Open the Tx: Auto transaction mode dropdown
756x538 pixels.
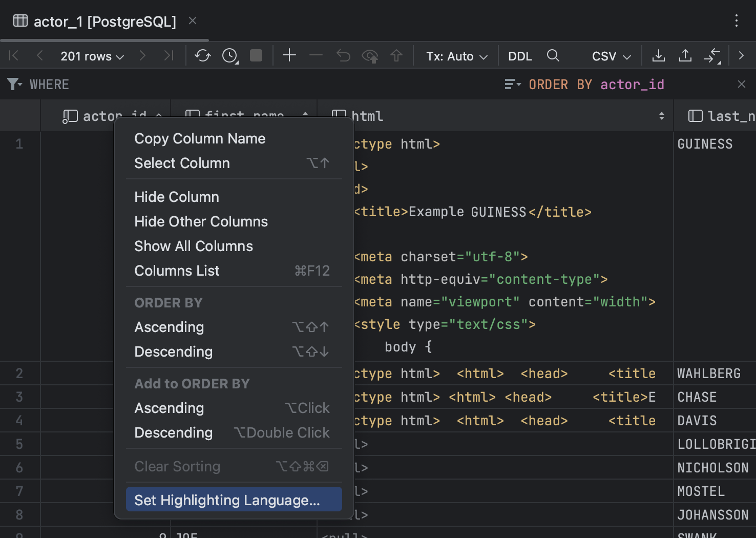tap(455, 56)
